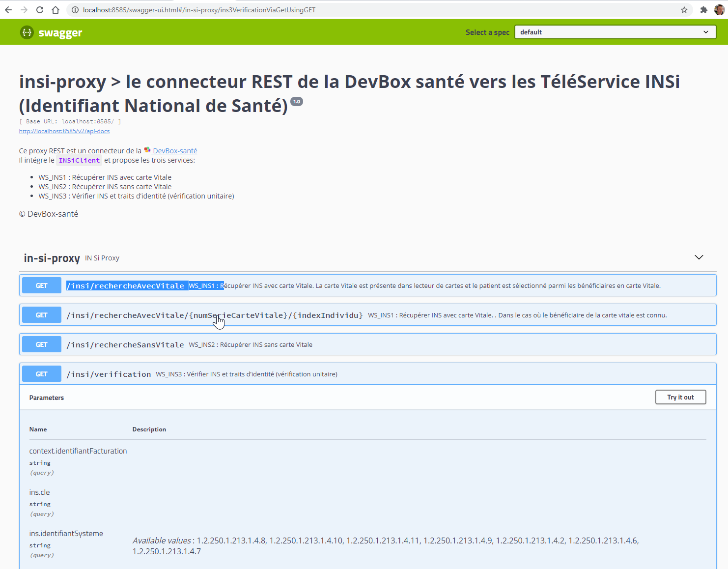
Task: Open the user profile avatar
Action: (719, 10)
